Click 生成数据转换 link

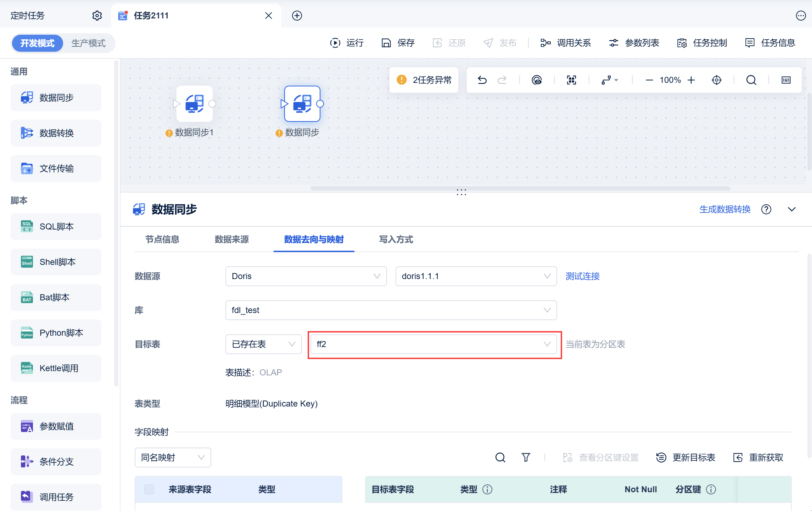click(x=725, y=209)
